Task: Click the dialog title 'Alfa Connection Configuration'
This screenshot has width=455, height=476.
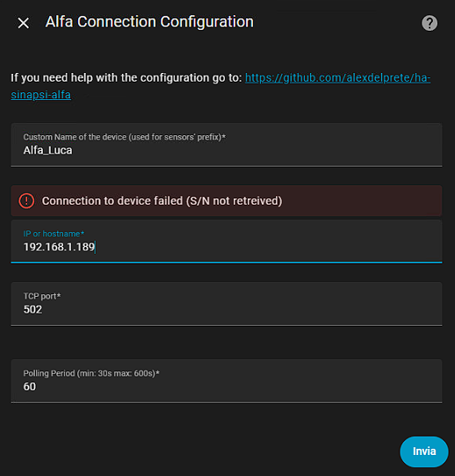Action: tap(149, 22)
